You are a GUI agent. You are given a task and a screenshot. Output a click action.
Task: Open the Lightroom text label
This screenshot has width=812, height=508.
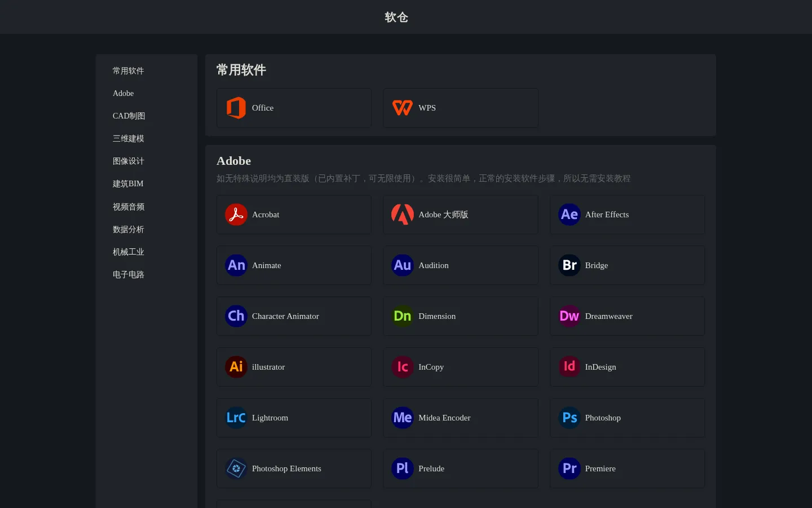pos(270,418)
